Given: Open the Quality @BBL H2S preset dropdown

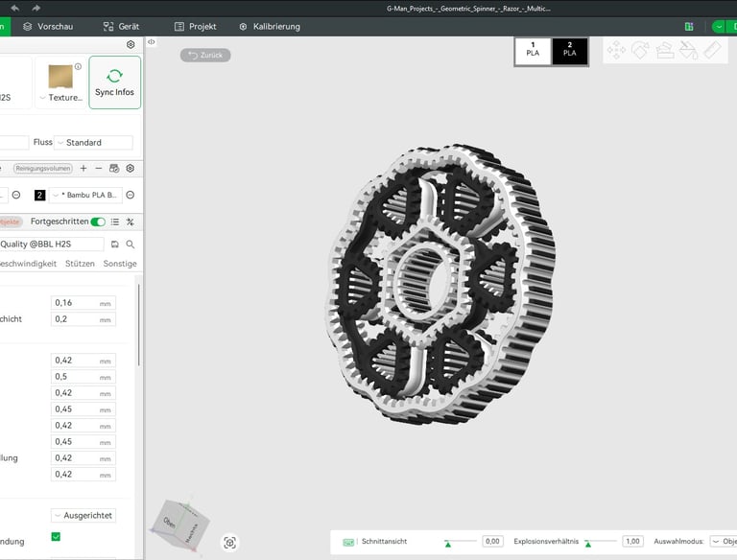Looking at the screenshot, I should coord(51,244).
